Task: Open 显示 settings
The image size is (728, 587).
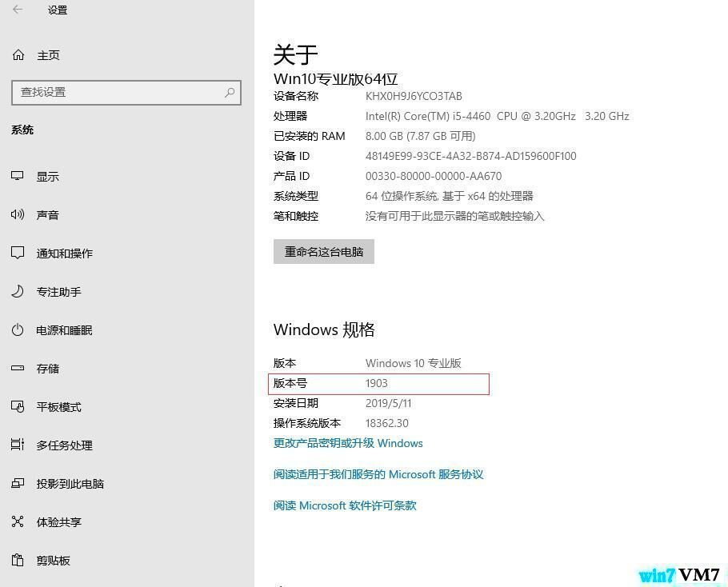Action: click(x=48, y=176)
